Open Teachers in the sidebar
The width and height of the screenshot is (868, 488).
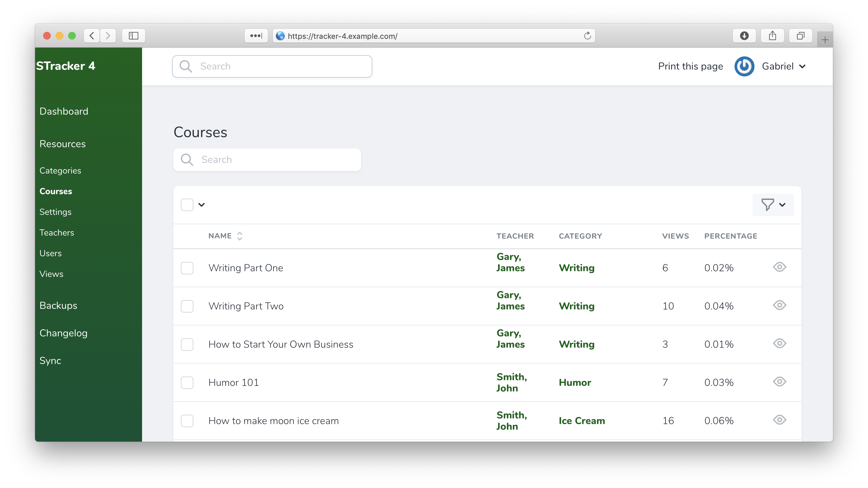[x=57, y=233]
